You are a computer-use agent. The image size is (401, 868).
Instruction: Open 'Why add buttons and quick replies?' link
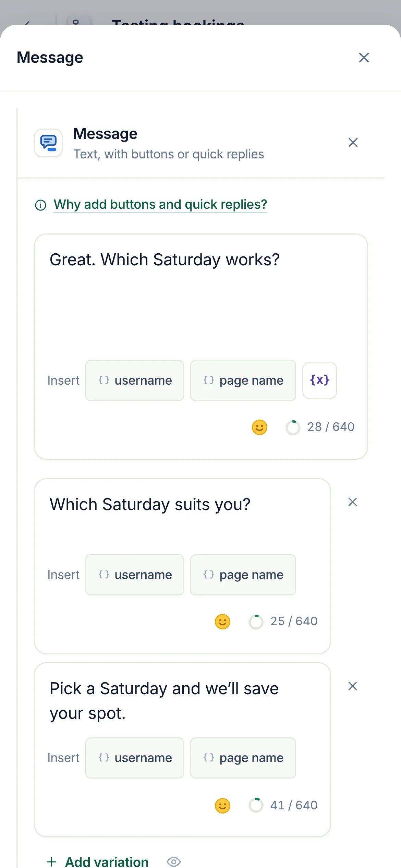[160, 204]
